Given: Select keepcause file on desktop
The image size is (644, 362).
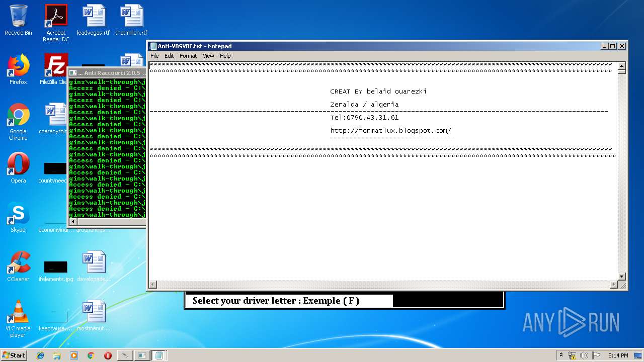Looking at the screenshot, I should pos(56,320).
